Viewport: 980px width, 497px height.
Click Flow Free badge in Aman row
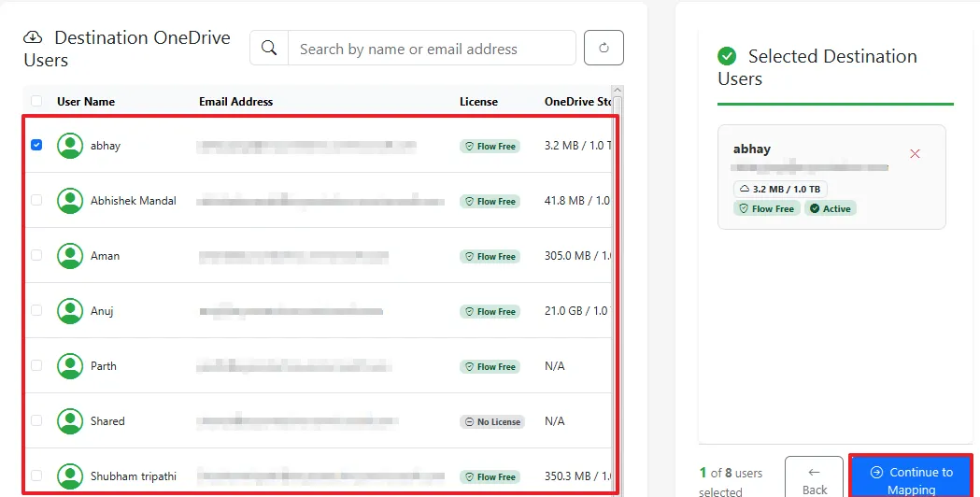(490, 256)
